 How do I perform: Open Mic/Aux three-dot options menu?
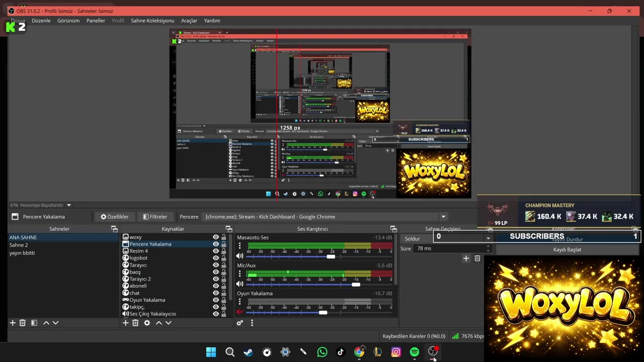click(x=239, y=274)
